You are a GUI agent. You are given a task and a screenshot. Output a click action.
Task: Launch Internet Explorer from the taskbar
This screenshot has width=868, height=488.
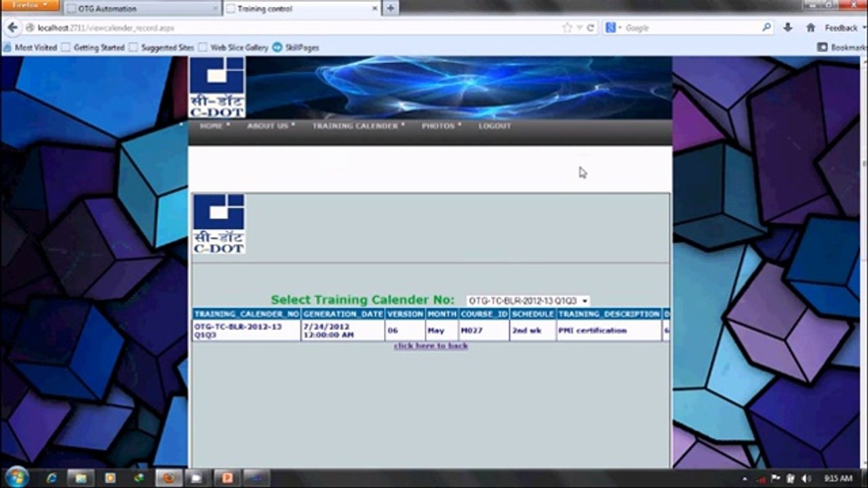(x=52, y=478)
